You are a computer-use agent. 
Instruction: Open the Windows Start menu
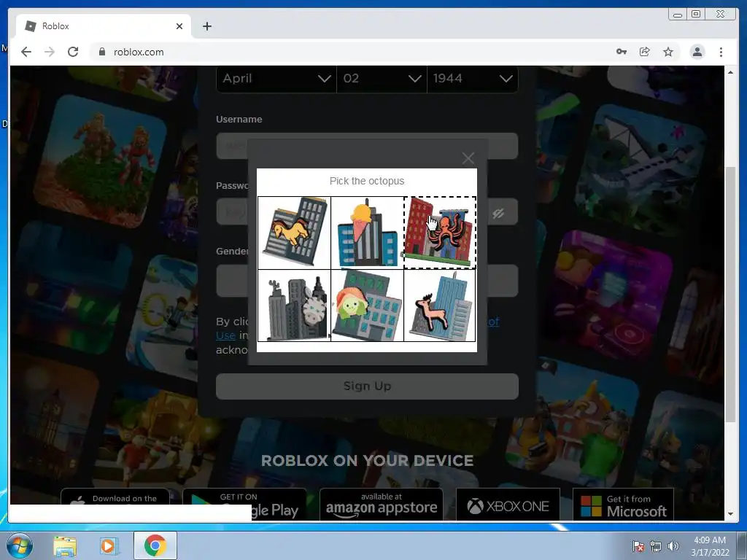click(20, 545)
